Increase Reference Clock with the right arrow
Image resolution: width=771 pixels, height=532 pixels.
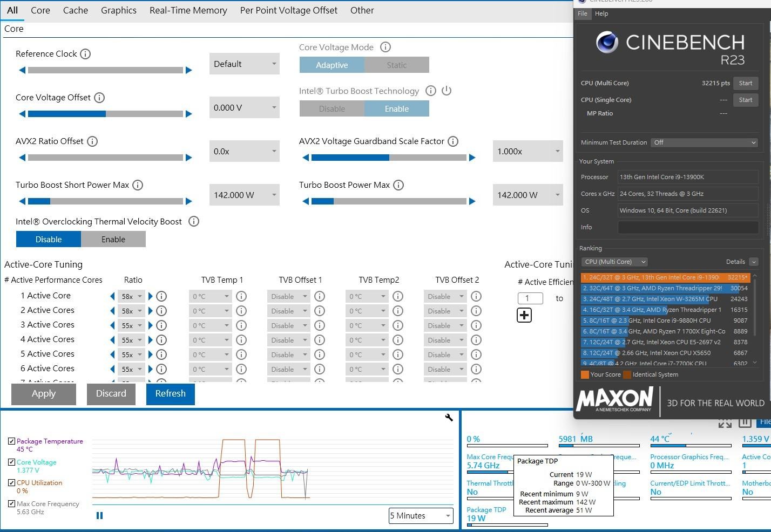189,70
